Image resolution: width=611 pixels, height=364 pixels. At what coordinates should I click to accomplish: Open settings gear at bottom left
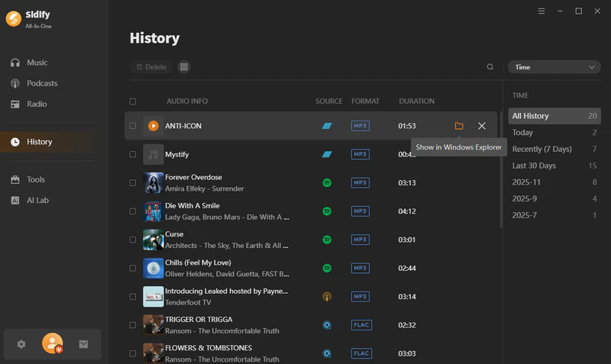click(x=21, y=344)
